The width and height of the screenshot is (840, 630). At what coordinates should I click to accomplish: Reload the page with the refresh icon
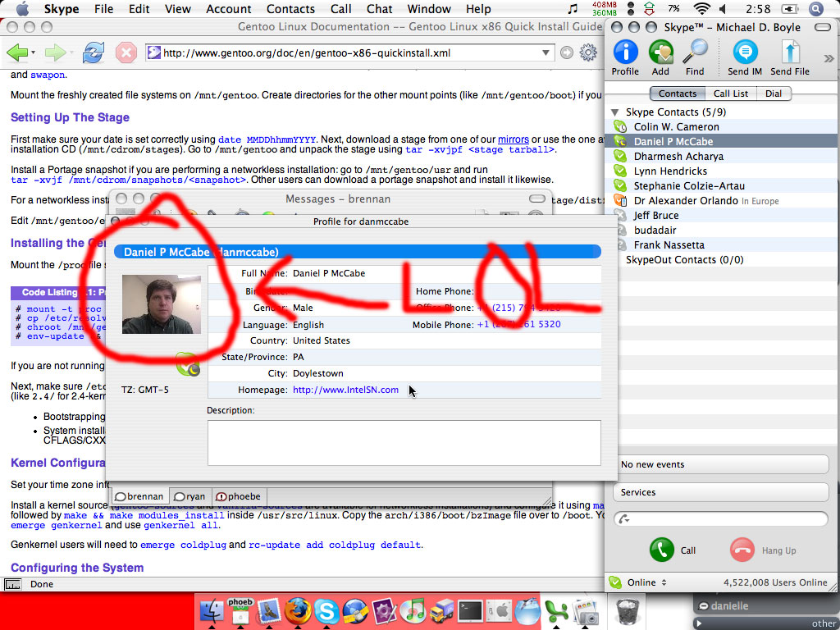pyautogui.click(x=94, y=52)
